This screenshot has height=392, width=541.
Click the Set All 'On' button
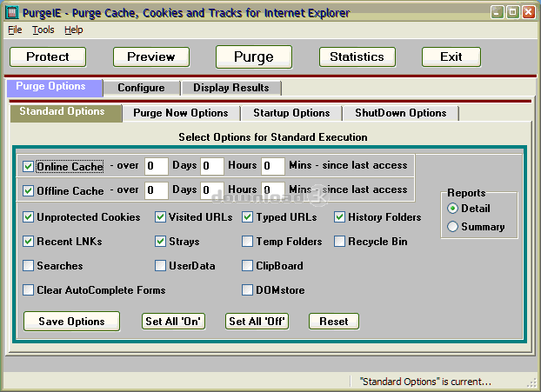[173, 322]
